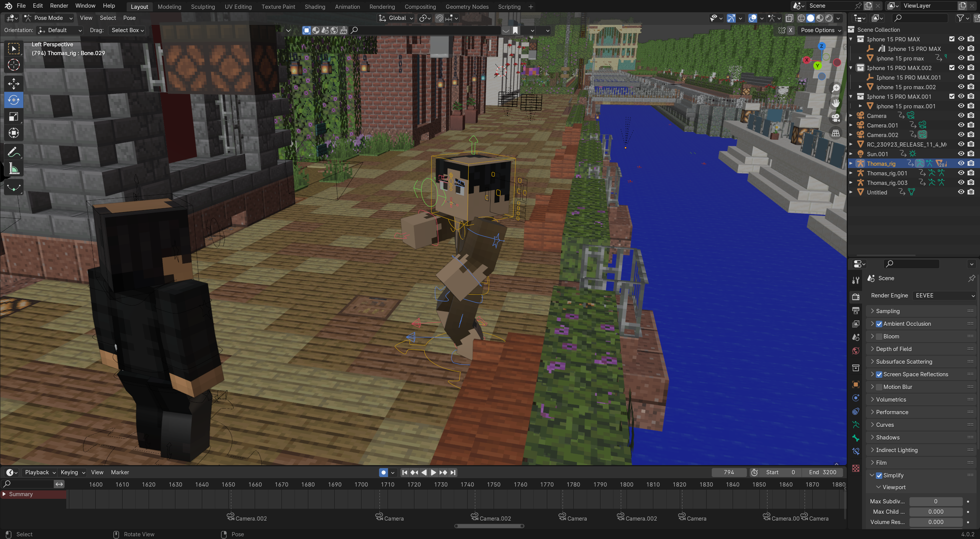Select the Measure tool
The width and height of the screenshot is (980, 539).
[x=14, y=168]
